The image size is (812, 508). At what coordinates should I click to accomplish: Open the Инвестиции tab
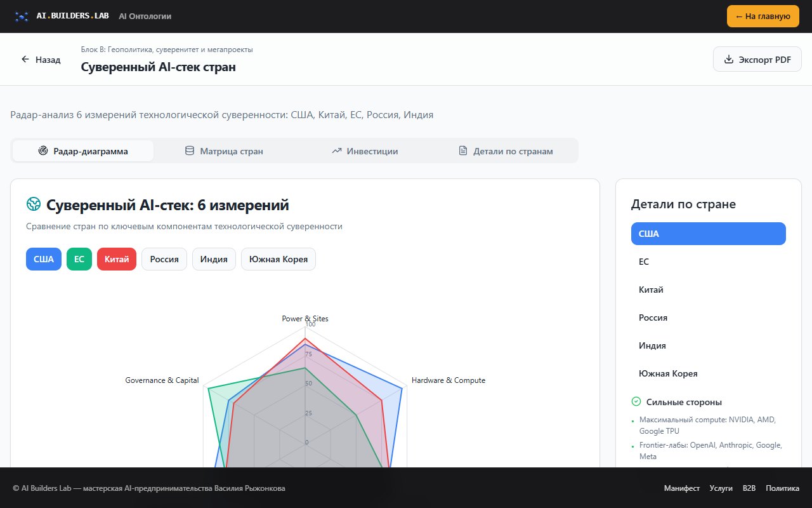[365, 151]
